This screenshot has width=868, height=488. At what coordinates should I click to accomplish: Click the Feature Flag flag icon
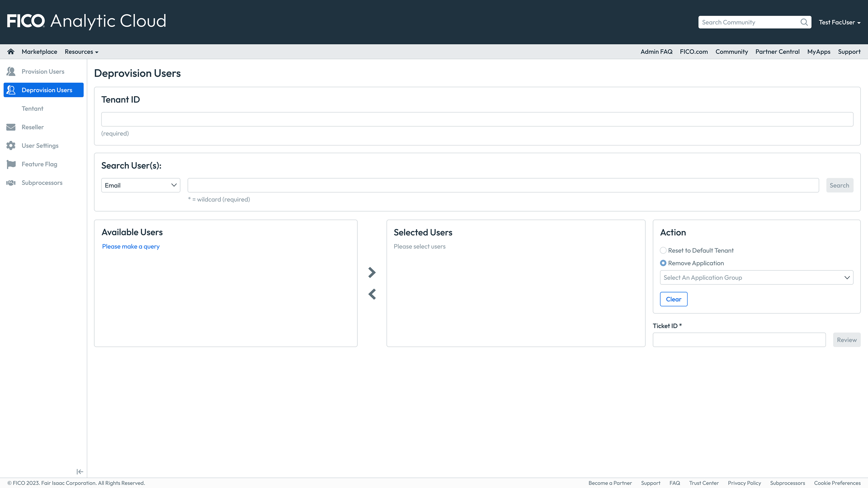coord(11,164)
